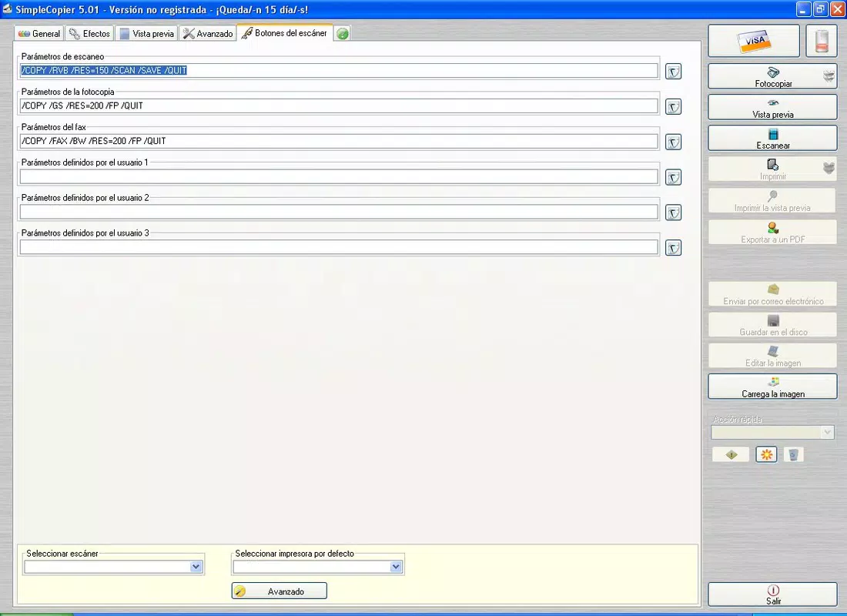Viewport: 847px width, 616px height.
Task: Click Enviar por correo electrónico
Action: pos(773,294)
